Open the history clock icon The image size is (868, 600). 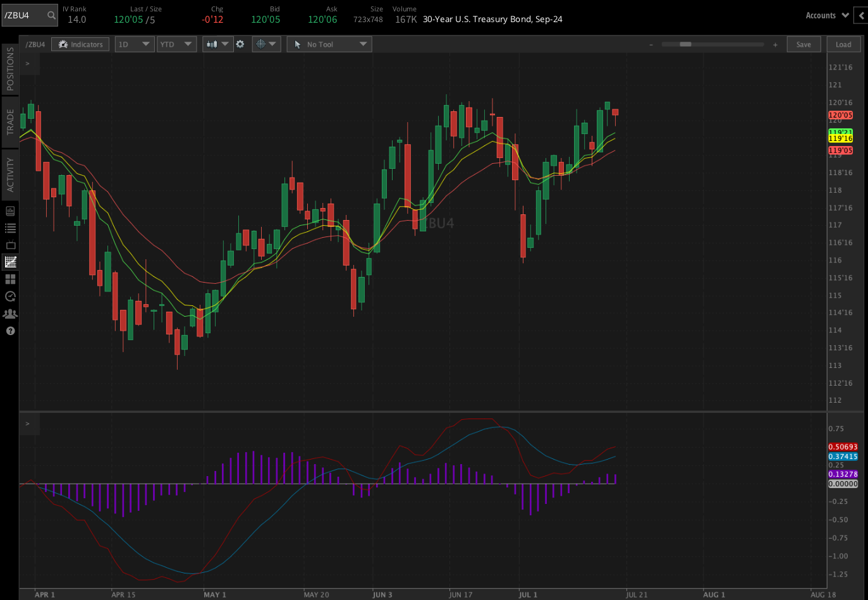click(x=10, y=296)
